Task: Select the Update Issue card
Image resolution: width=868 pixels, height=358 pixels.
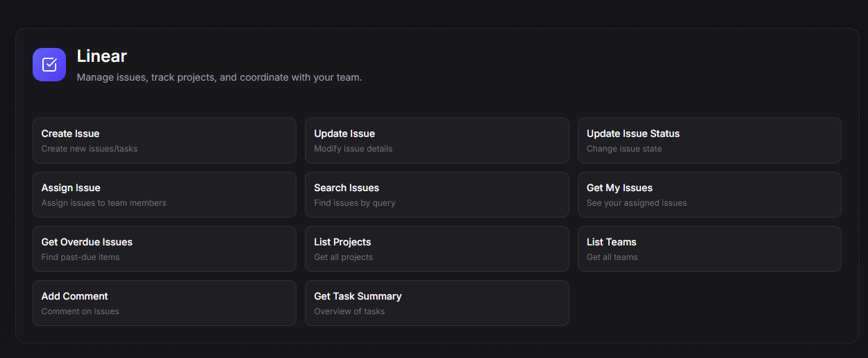Action: click(x=436, y=140)
